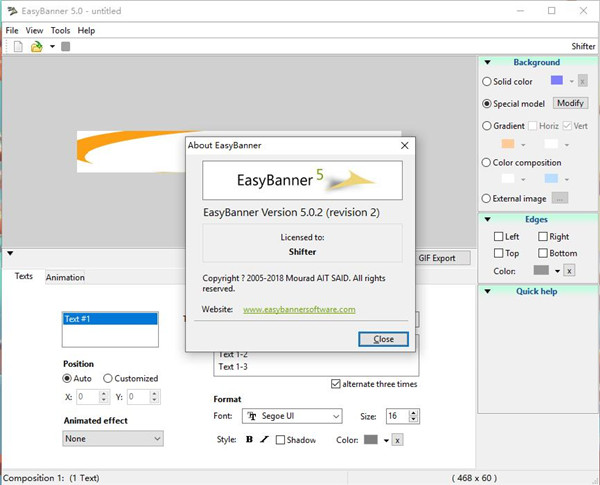Image resolution: width=600 pixels, height=485 pixels.
Task: Collapse the Quick help panel triangle
Action: tap(488, 291)
